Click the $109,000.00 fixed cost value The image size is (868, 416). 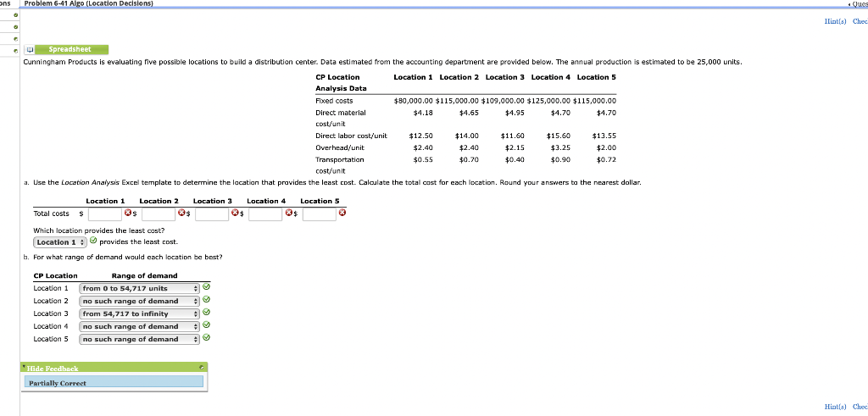point(502,101)
